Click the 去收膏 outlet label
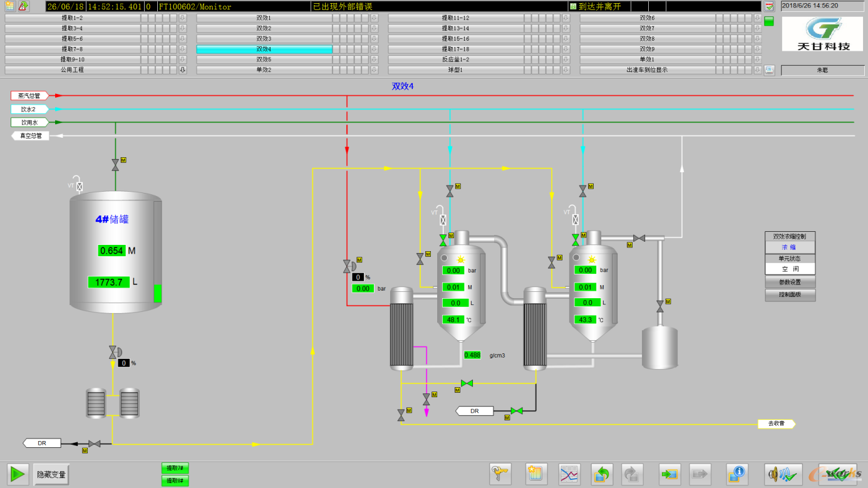868x488 pixels. (777, 424)
